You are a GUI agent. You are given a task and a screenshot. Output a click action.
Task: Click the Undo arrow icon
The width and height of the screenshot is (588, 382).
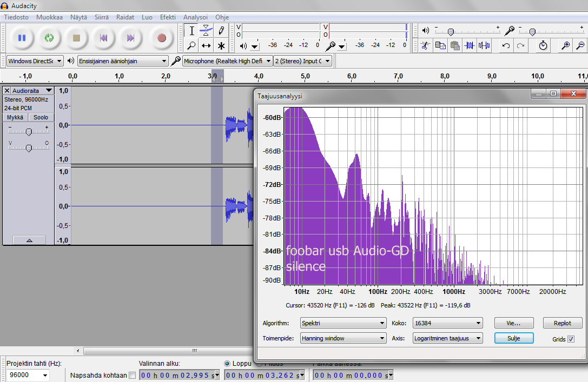click(x=506, y=46)
